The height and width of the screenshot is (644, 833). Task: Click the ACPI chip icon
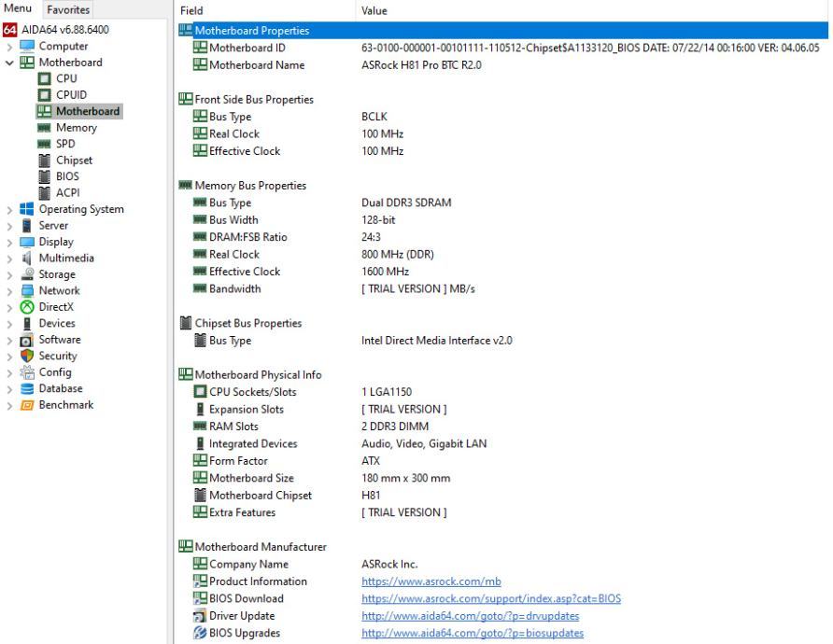click(x=43, y=193)
